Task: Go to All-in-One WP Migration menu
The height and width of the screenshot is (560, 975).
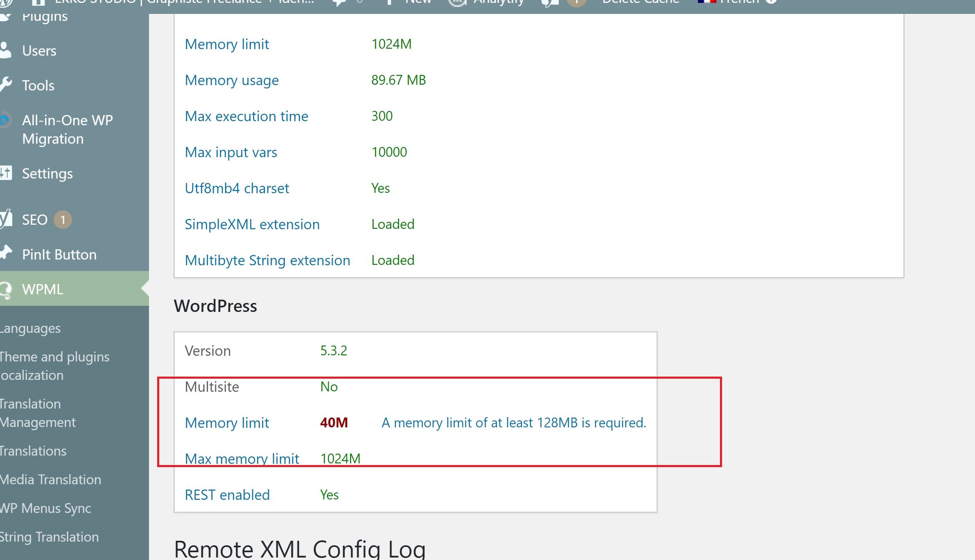Action: pyautogui.click(x=67, y=129)
